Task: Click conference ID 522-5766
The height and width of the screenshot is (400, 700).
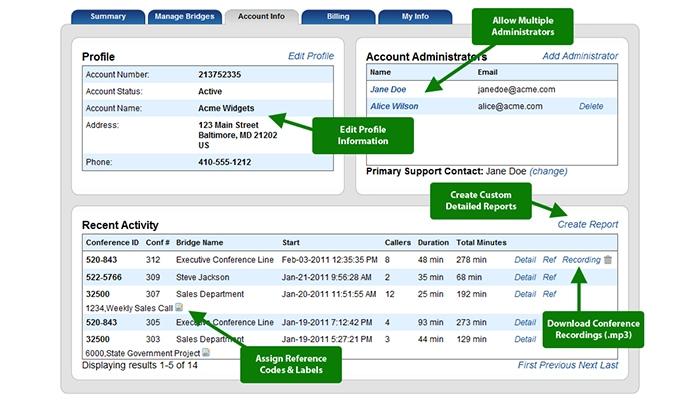Action: (x=104, y=277)
